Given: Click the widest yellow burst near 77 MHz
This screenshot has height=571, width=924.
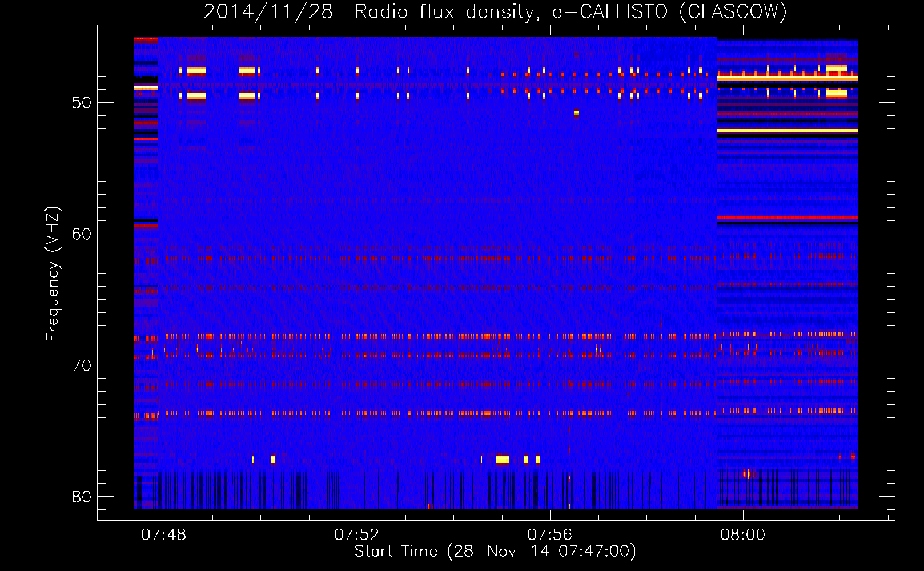Looking at the screenshot, I should point(503,459).
